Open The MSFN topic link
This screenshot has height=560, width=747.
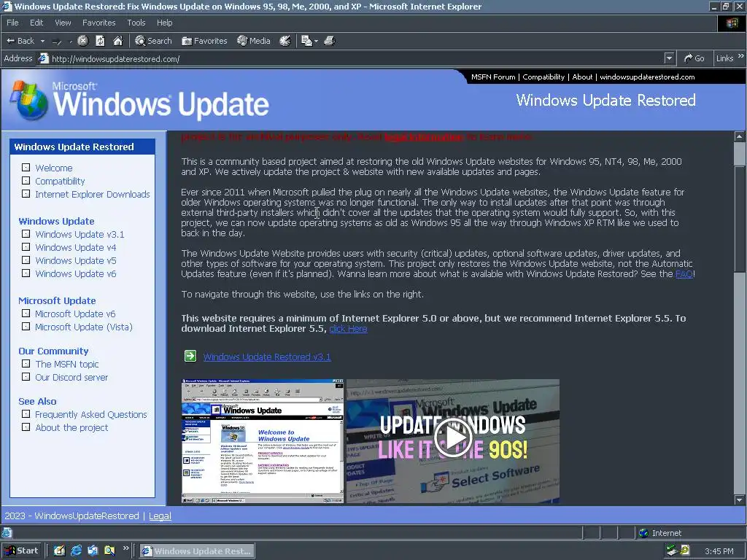pyautogui.click(x=67, y=365)
